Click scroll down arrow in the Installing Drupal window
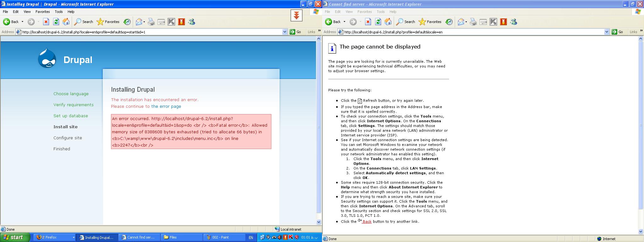Viewport: 644px width, 242px height. tap(319, 222)
